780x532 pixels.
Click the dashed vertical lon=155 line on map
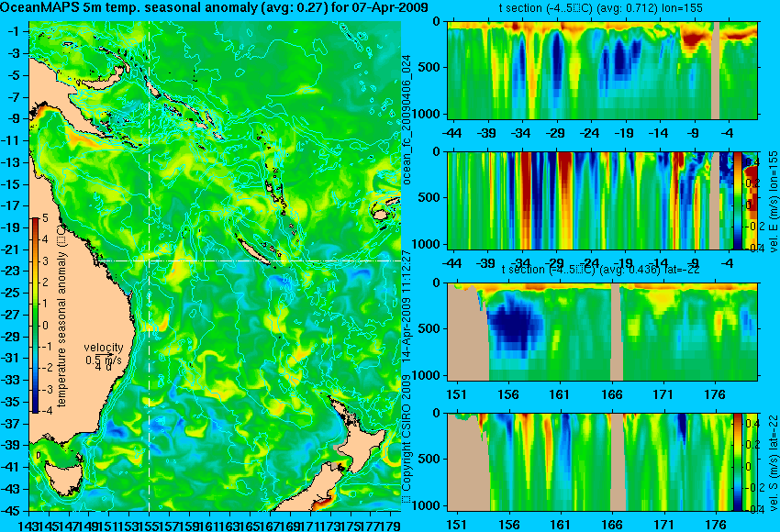pyautogui.click(x=150, y=265)
